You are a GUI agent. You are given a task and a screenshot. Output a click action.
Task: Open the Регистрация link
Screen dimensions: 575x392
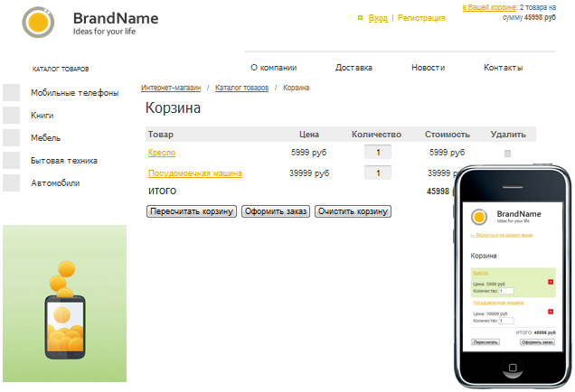pyautogui.click(x=421, y=18)
